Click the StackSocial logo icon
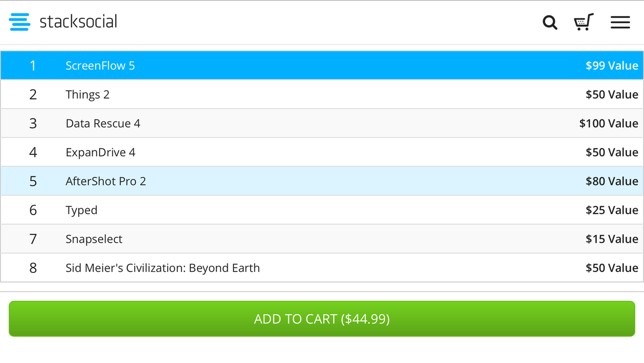 20,22
